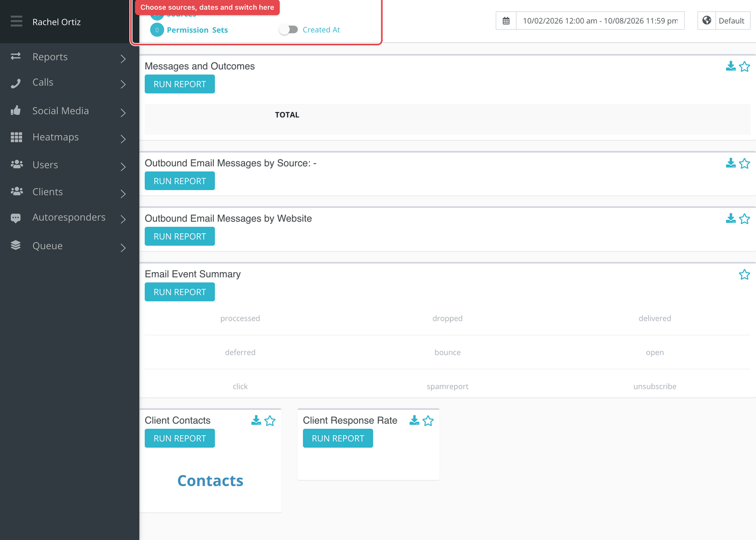Expand the Heatmaps chevron
Screen dimensions: 756x540
[x=123, y=139]
